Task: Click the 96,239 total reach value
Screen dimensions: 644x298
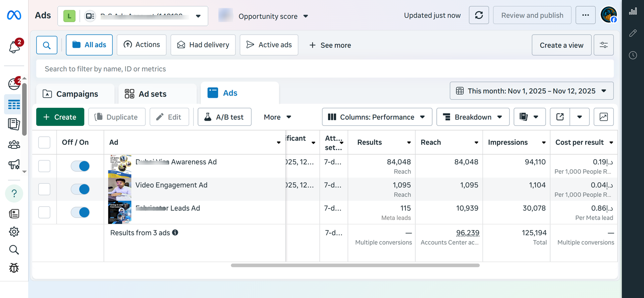Action: pos(468,233)
